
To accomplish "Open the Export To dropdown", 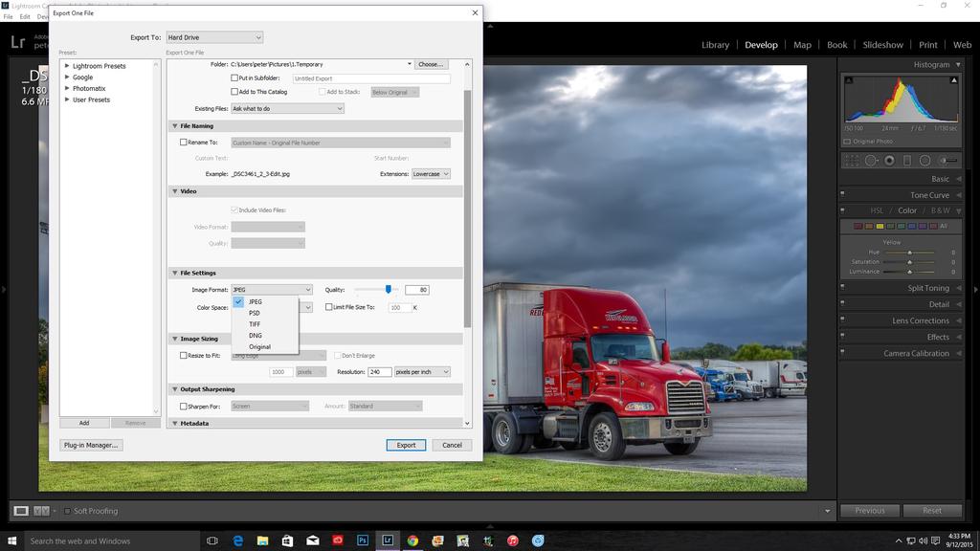I will point(214,37).
